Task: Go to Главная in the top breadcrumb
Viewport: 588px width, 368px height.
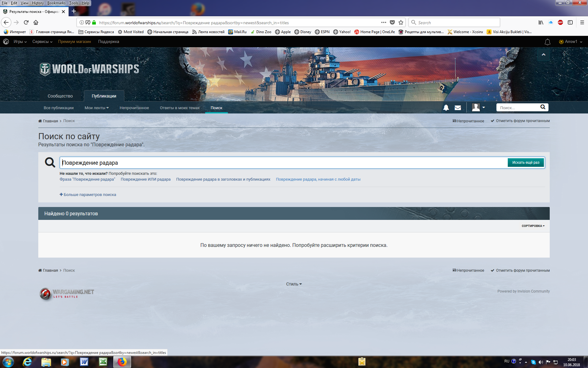Action: point(48,121)
